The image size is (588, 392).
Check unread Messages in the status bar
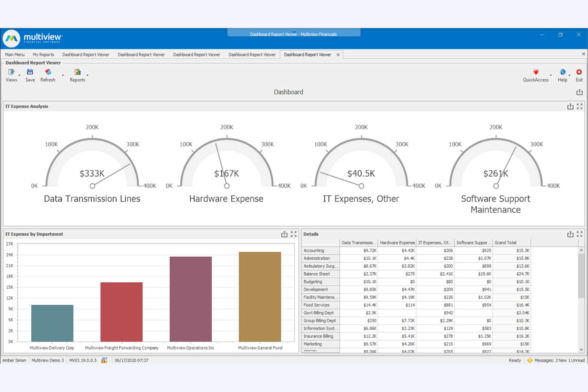coord(555,360)
